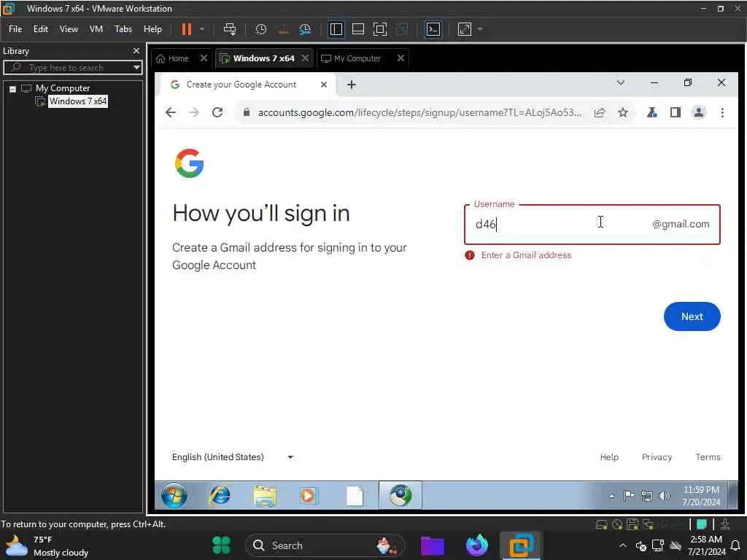747x560 pixels.
Task: Open Chrome tab search chevron
Action: click(620, 83)
